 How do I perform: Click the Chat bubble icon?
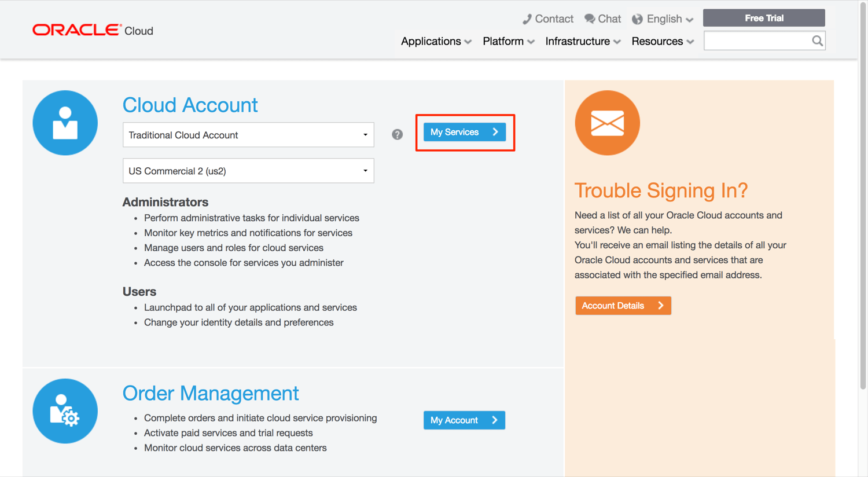tap(590, 19)
